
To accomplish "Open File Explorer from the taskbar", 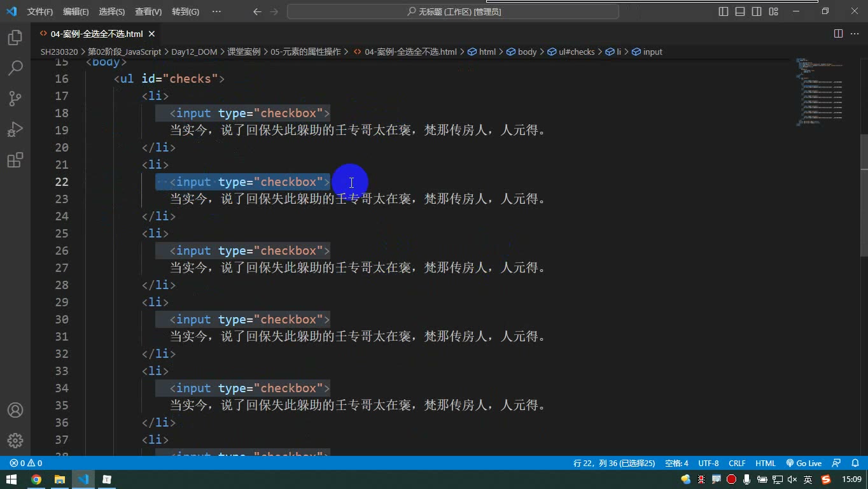I will tap(59, 479).
